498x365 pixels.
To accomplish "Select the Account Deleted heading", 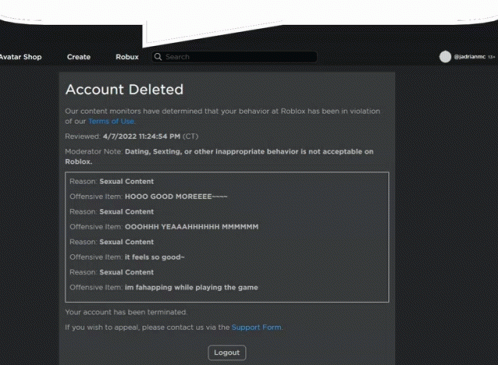I will tap(124, 89).
